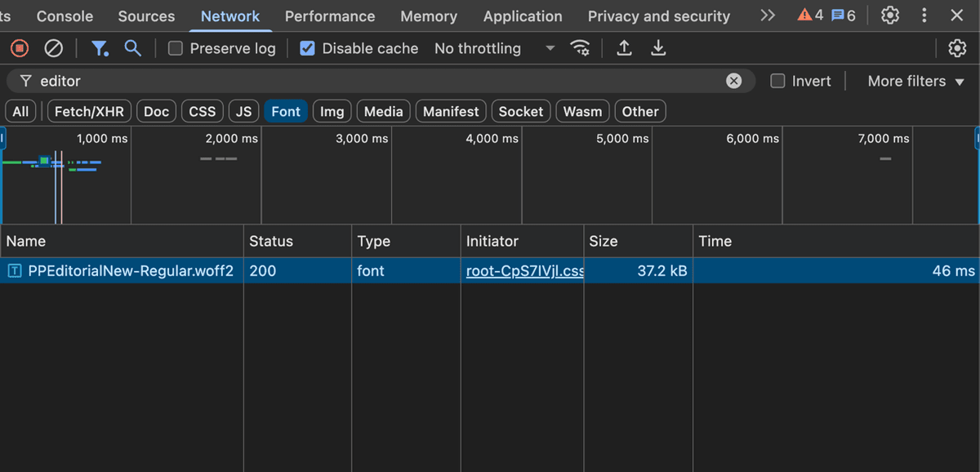
Task: Open network conditions wifi icon
Action: tap(581, 49)
